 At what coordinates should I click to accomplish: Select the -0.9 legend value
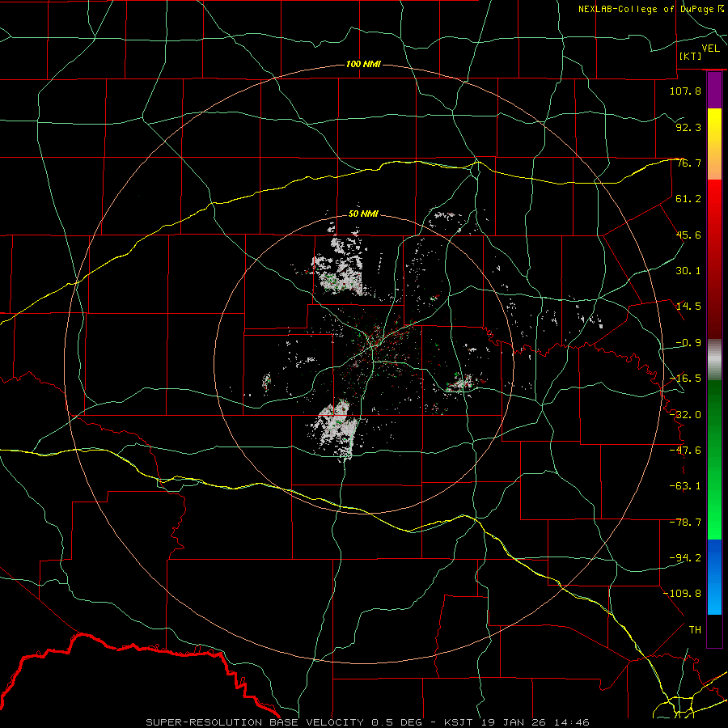pos(688,343)
